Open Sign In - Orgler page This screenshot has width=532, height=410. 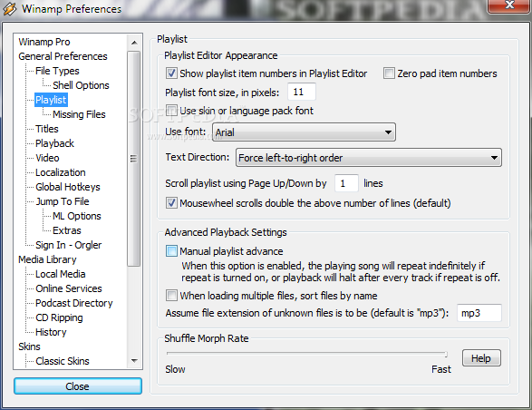pos(69,245)
